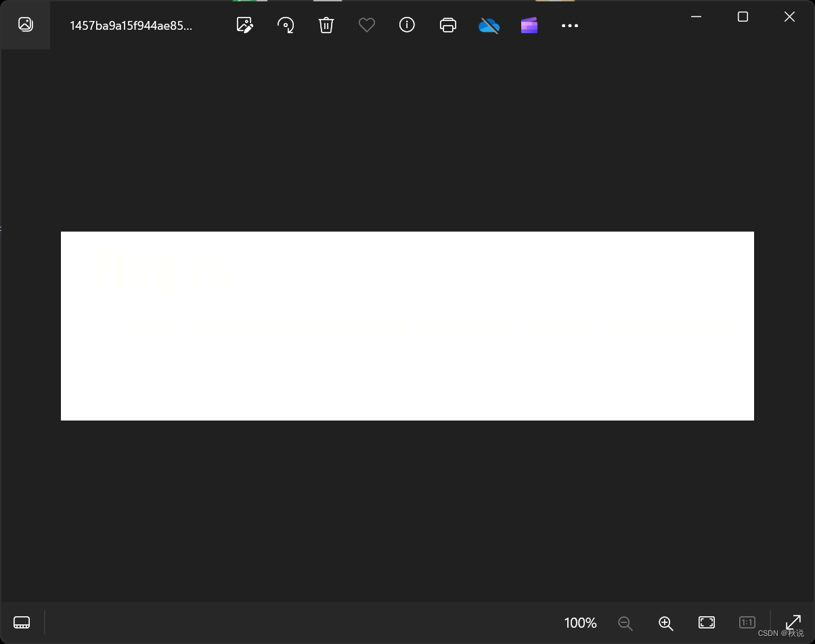Open the Clipchamp video editor icon
Screen dimensions: 815x644
tap(529, 25)
